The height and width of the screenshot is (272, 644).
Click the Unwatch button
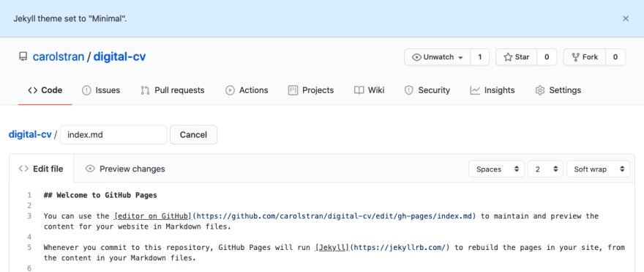click(438, 57)
